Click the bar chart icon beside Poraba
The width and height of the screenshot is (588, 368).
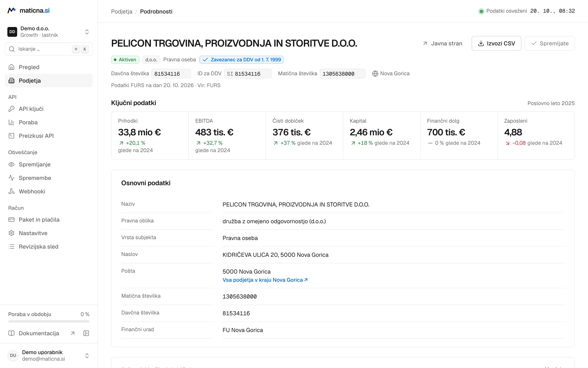click(x=11, y=122)
